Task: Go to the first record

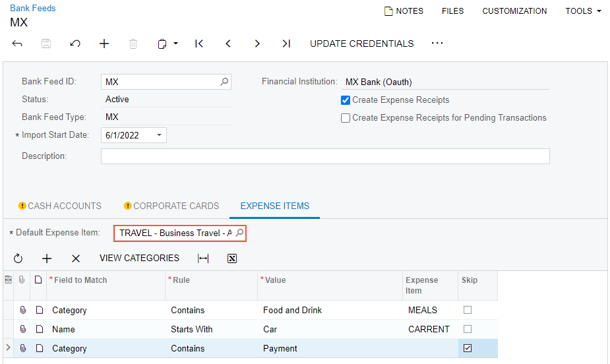Action: pos(199,44)
